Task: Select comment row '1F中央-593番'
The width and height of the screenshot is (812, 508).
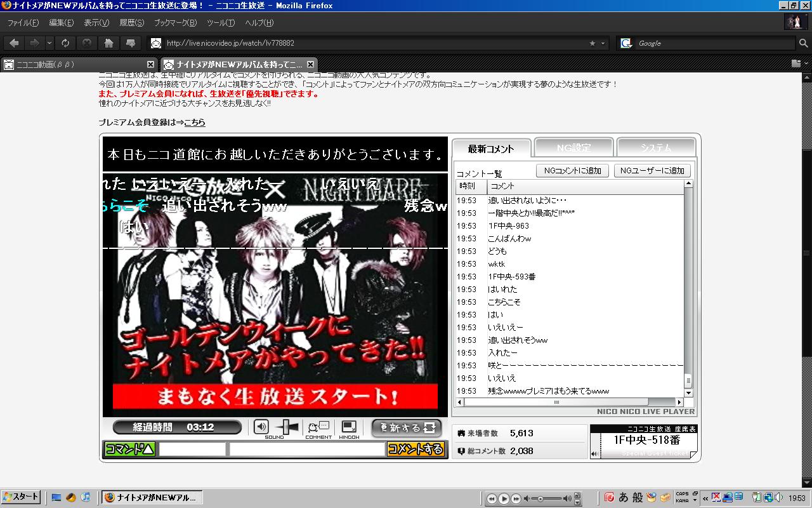Action: point(570,277)
